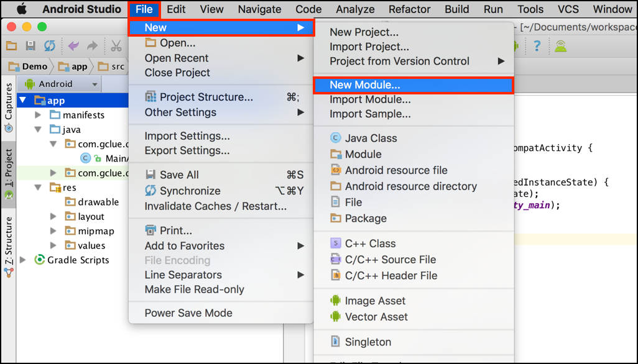Click Project Structure menu item
The width and height of the screenshot is (638, 364).
coord(206,97)
